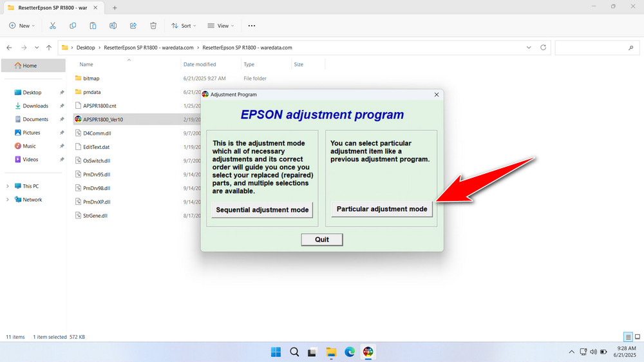Image resolution: width=644 pixels, height=362 pixels.
Task: Click the Rename icon in toolbar
Action: (113, 26)
